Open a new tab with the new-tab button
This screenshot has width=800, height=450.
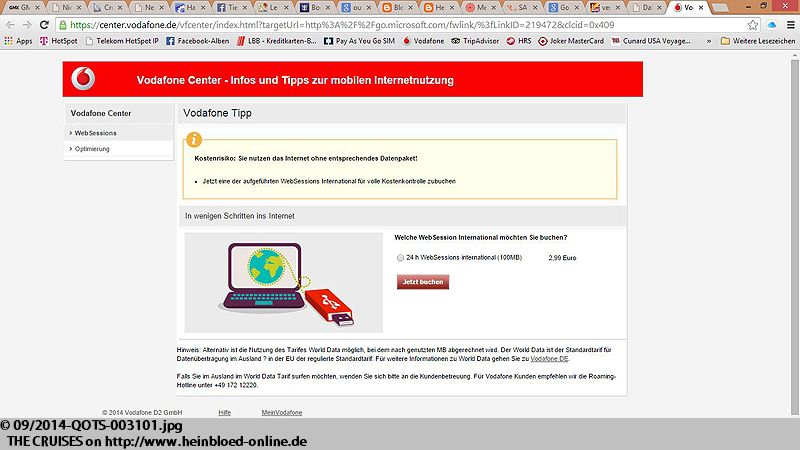coord(720,8)
